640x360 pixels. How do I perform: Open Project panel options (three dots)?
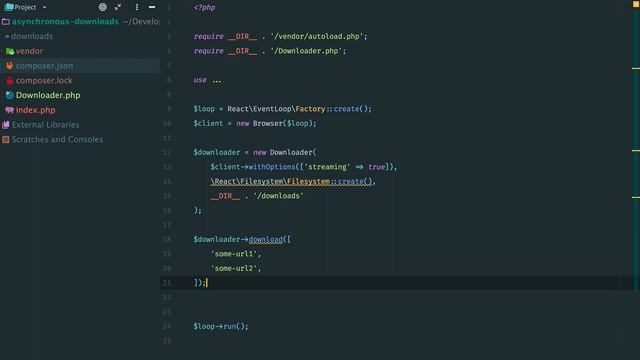[137, 7]
